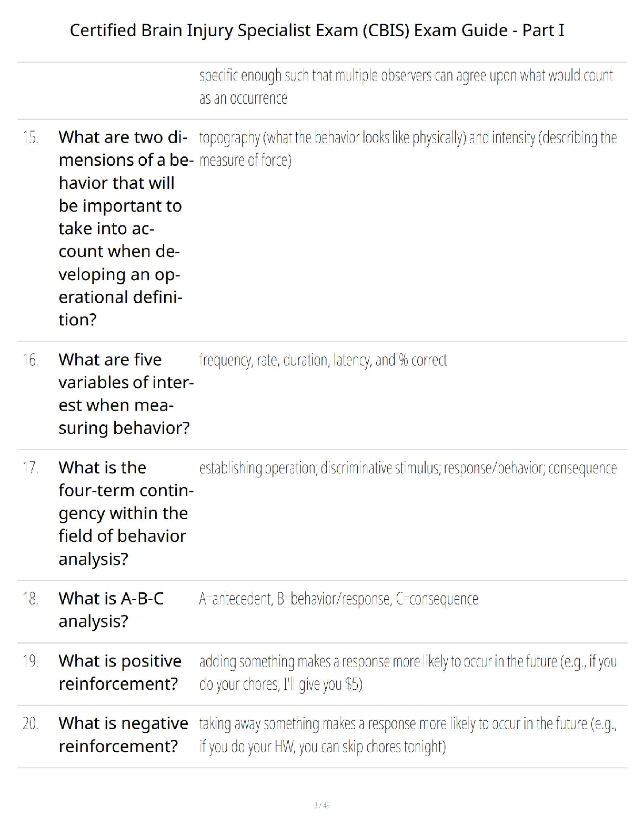Select the establishing operation answer text

click(x=408, y=468)
